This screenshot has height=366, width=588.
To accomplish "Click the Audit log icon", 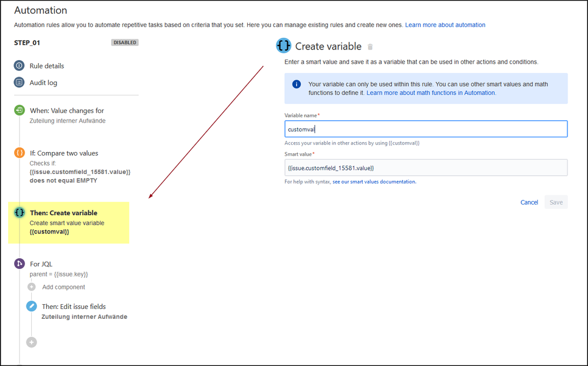I will pos(19,82).
